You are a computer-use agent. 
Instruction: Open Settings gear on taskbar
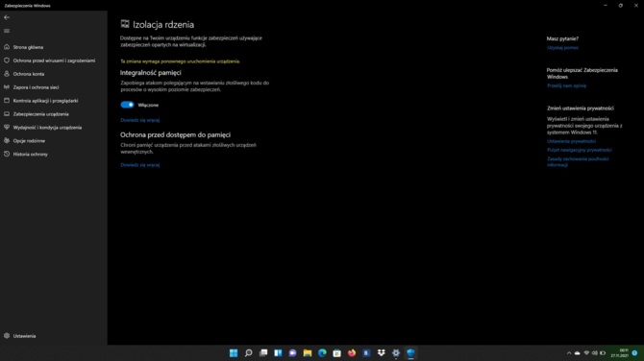396,352
